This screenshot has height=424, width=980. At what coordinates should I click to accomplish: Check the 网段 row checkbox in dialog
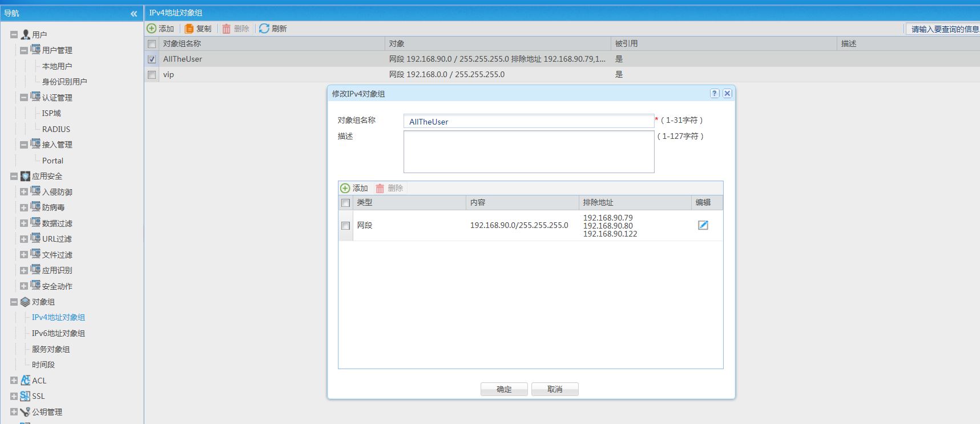[x=345, y=226]
